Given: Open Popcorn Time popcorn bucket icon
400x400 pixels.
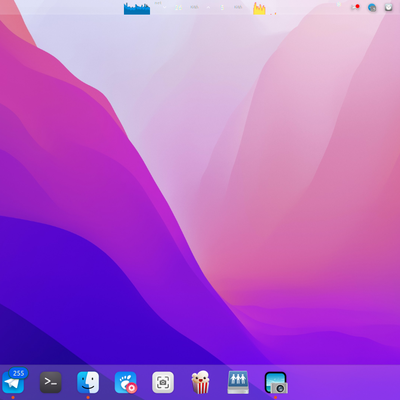Looking at the screenshot, I should point(200,382).
